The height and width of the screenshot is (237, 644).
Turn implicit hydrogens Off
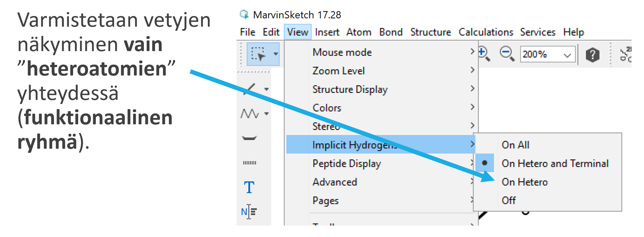point(509,200)
